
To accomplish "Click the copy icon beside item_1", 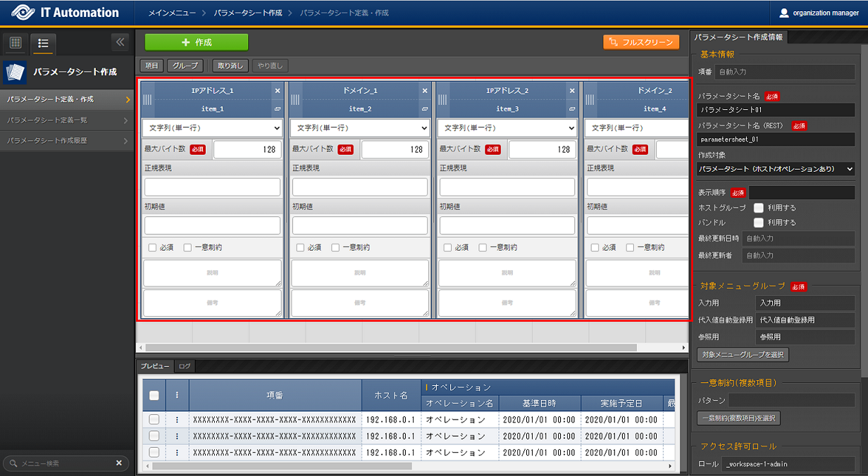I will point(277,109).
